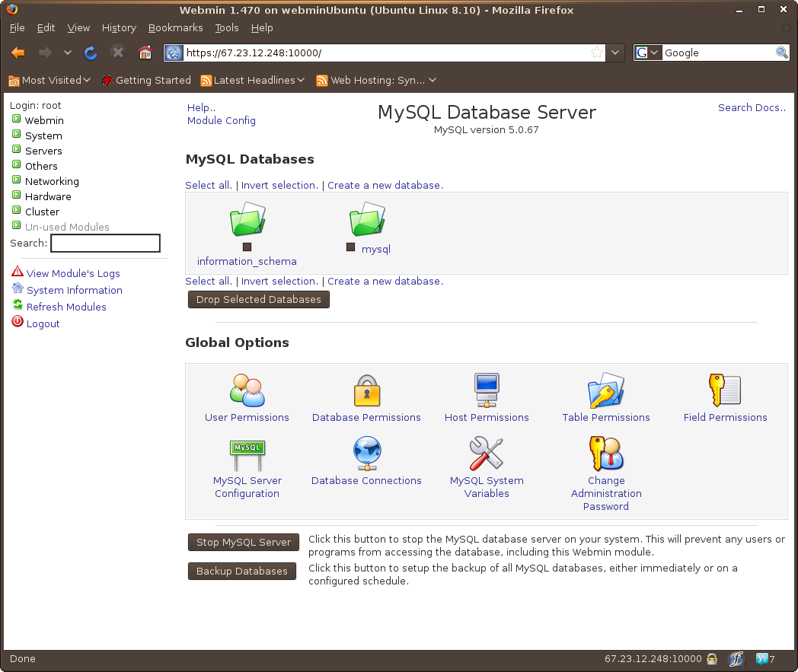Open the File menu
The image size is (798, 672).
[x=17, y=28]
